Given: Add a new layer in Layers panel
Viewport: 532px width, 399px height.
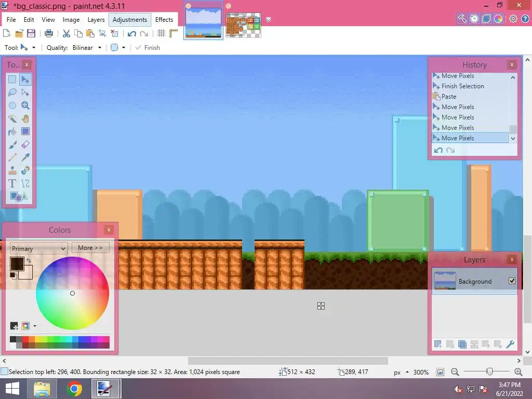Looking at the screenshot, I should pyautogui.click(x=437, y=344).
